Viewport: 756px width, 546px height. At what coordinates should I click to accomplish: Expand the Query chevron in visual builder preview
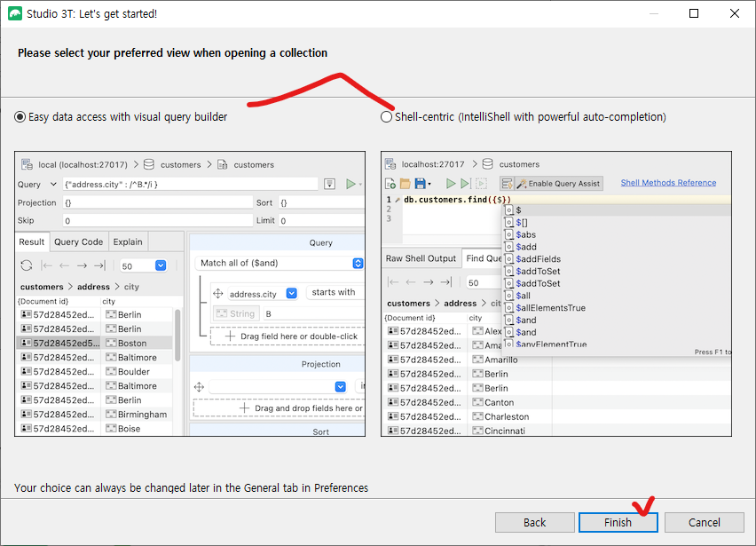click(x=53, y=185)
